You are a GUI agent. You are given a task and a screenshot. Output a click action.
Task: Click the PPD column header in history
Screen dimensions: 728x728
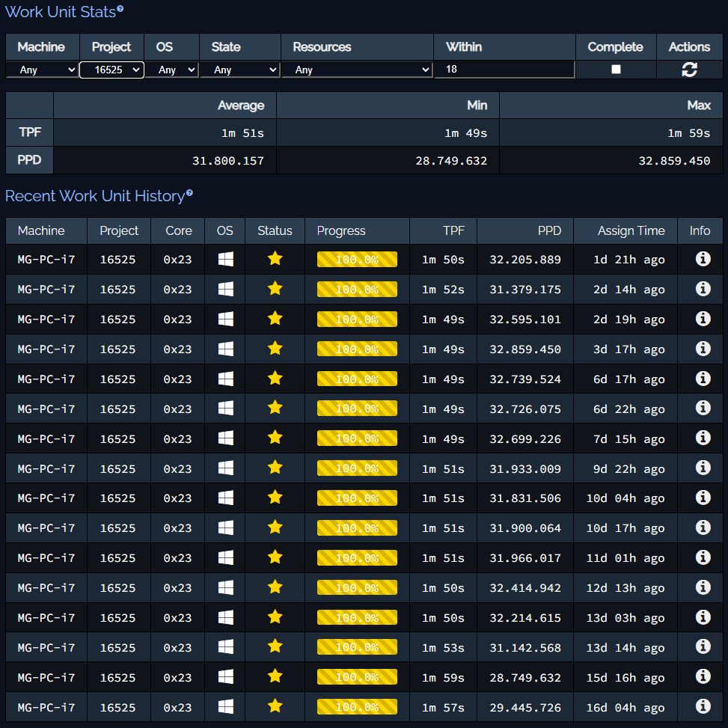[549, 230]
